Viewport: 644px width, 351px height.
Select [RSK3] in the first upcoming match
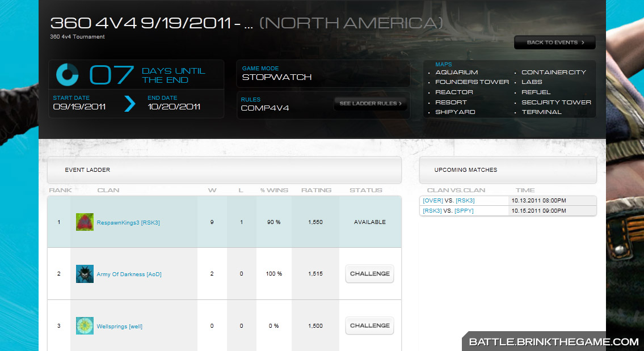pyautogui.click(x=465, y=201)
